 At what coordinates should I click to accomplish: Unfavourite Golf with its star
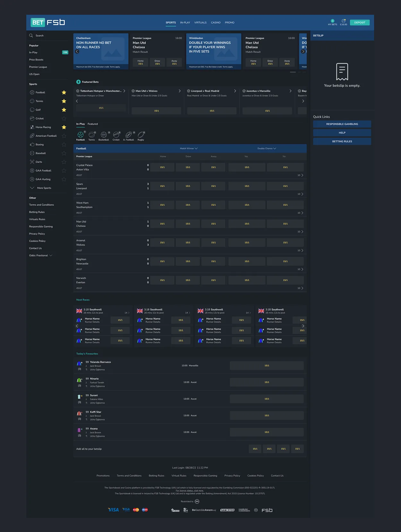click(64, 110)
